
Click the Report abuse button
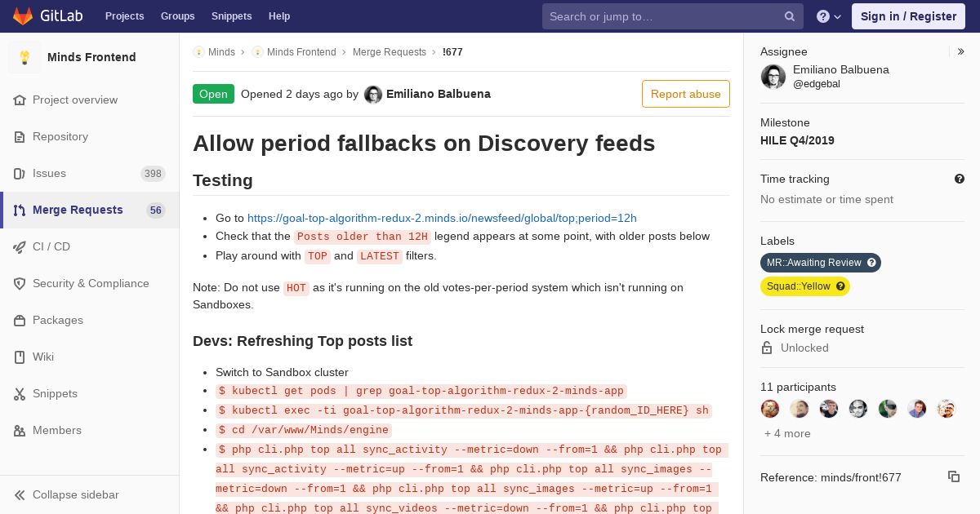[x=686, y=94]
